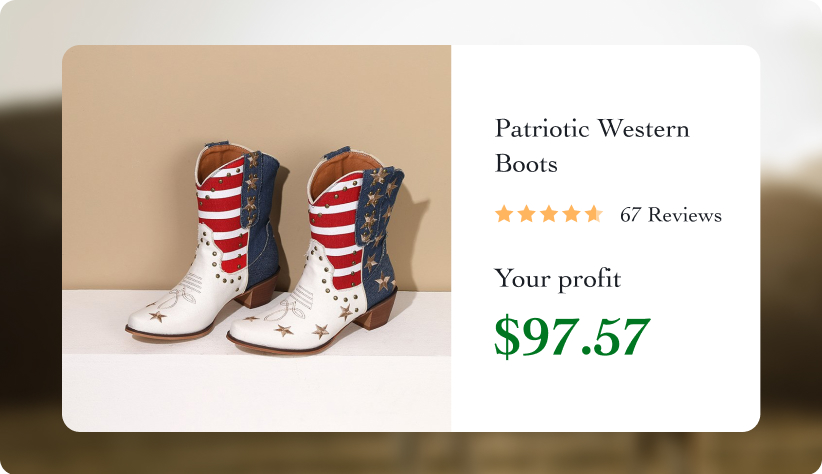The width and height of the screenshot is (822, 474).
Task: Click the half-filled fifth rating star
Action: pos(594,214)
